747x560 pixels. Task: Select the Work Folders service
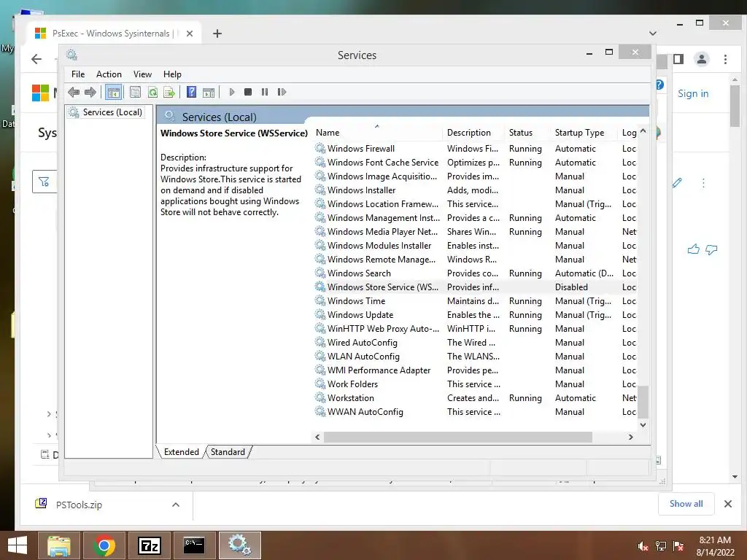475,384
